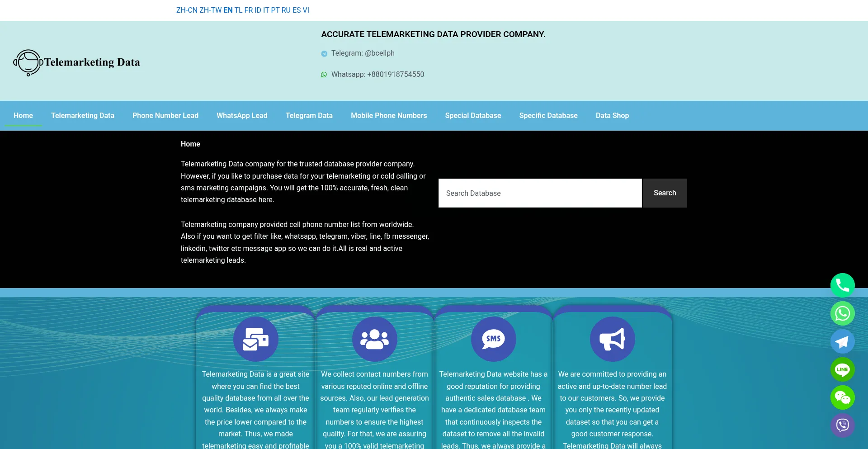The height and width of the screenshot is (449, 868).
Task: Open the Telemarketing Data menu item
Action: pyautogui.click(x=82, y=116)
